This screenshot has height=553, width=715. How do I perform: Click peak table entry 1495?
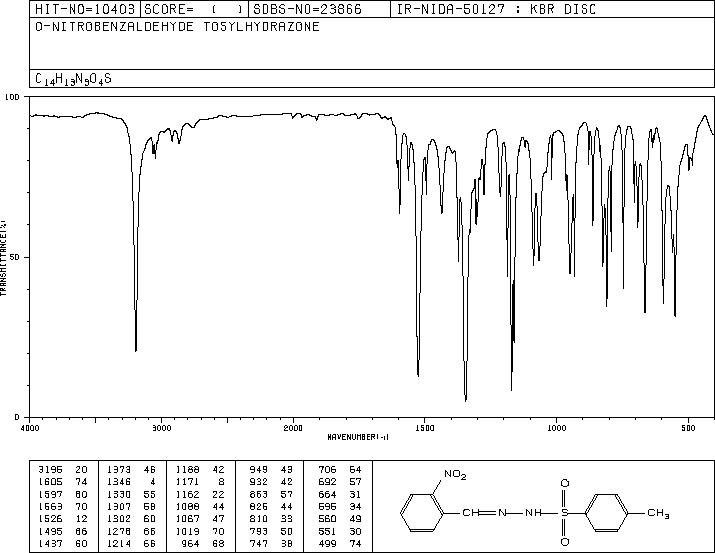point(50,531)
